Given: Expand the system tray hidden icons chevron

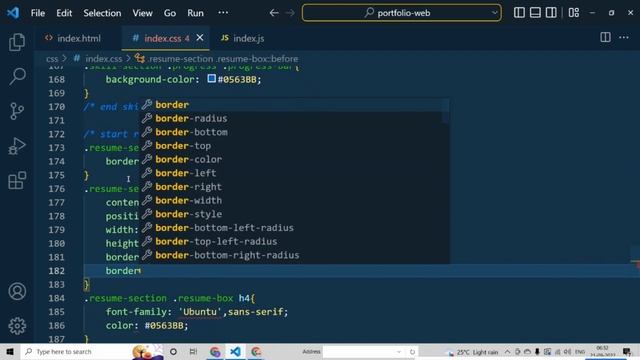Looking at the screenshot, I should click(x=507, y=352).
